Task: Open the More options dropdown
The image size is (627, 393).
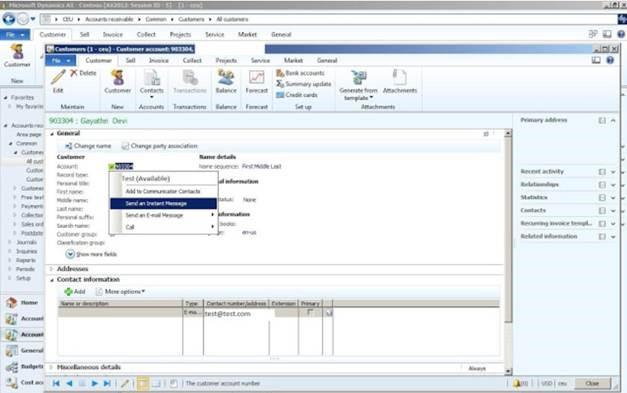Action: point(121,291)
